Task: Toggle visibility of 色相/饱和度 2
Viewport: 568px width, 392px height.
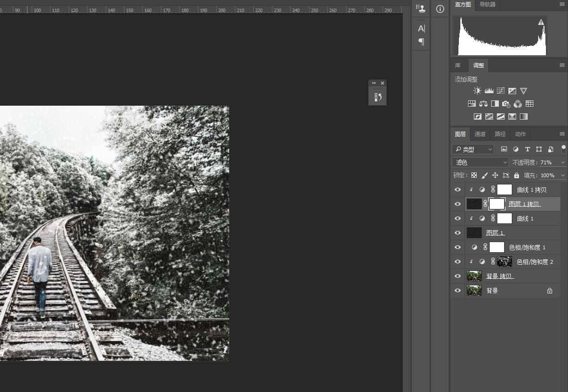Action: pyautogui.click(x=457, y=262)
